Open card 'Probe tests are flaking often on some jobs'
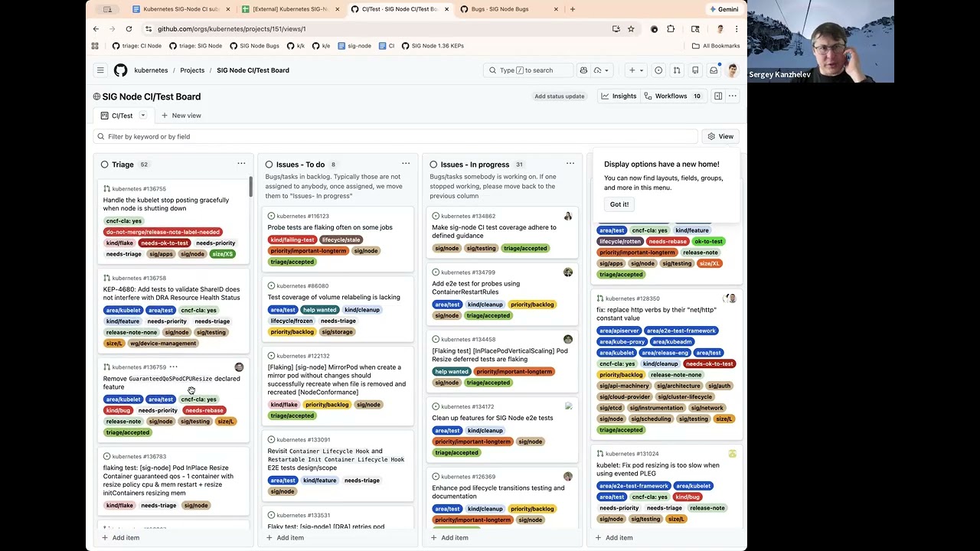Screen dimensions: 980x551 pos(330,227)
